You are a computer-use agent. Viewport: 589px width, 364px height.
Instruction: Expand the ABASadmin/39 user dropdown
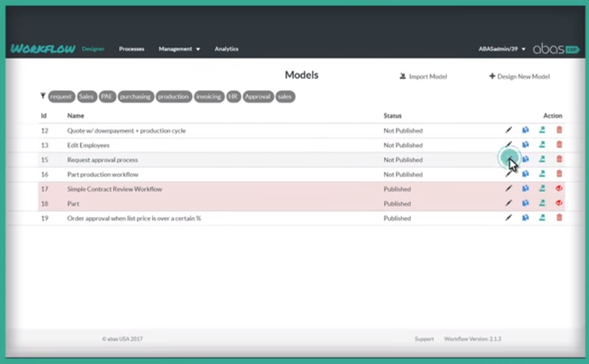point(502,49)
